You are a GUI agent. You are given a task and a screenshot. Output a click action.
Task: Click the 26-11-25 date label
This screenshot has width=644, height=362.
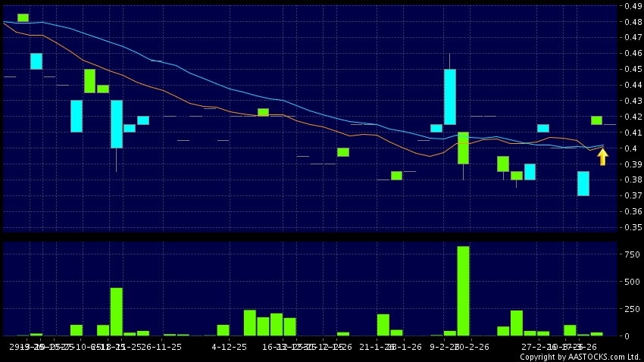(x=161, y=346)
